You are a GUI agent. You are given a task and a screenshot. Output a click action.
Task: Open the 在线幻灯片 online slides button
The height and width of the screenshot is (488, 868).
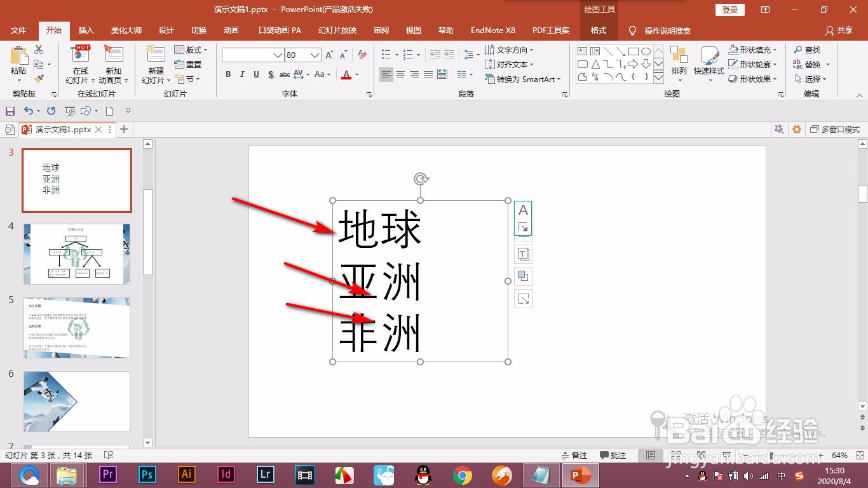[81, 65]
